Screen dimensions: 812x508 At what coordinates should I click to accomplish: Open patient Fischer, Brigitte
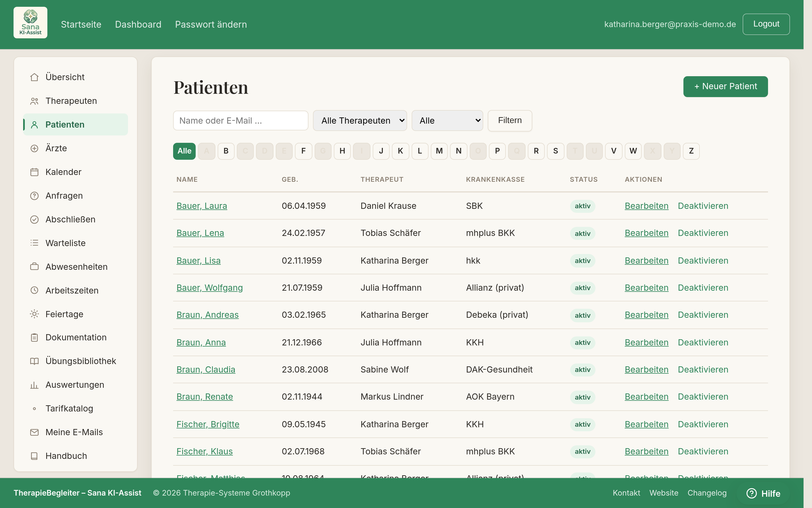coord(208,424)
